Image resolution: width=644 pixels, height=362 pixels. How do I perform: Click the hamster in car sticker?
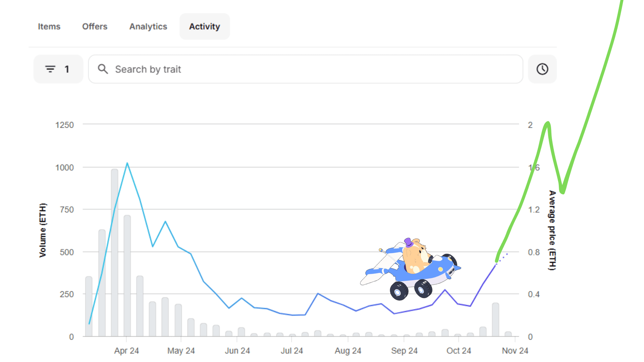pyautogui.click(x=412, y=268)
